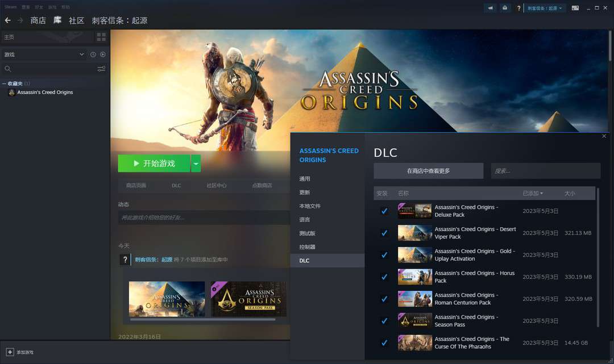Sort DLC list by 名称 column
Image resolution: width=614 pixels, height=364 pixels.
click(403, 194)
